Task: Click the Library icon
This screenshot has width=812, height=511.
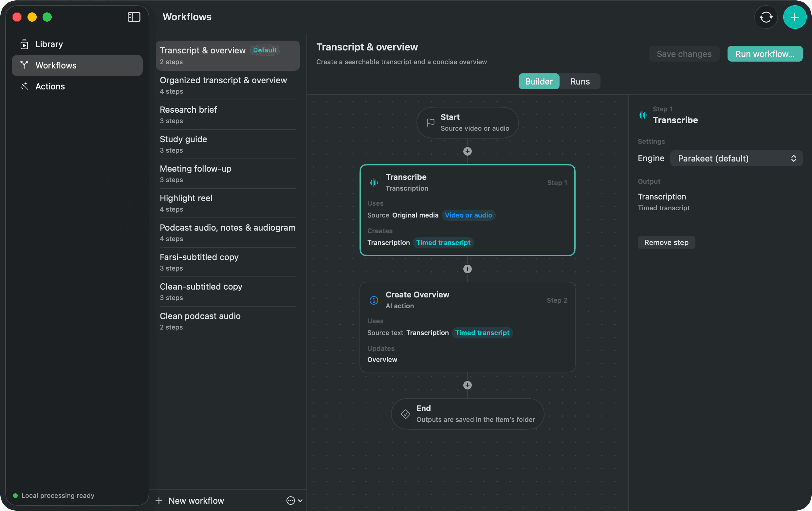Action: pyautogui.click(x=24, y=44)
